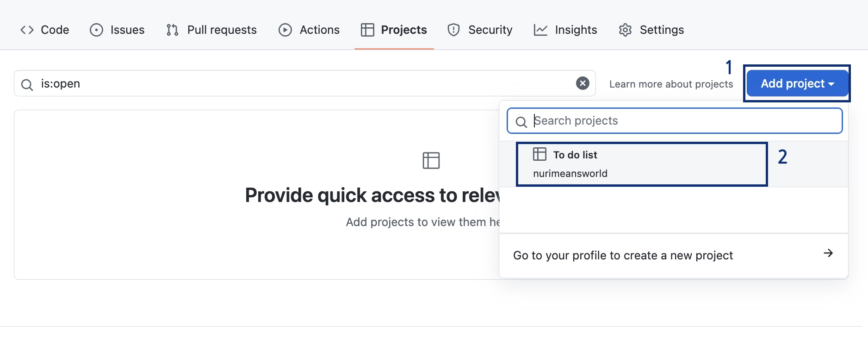This screenshot has width=868, height=353.
Task: Click the magnifier icon in filter box
Action: coord(27,85)
